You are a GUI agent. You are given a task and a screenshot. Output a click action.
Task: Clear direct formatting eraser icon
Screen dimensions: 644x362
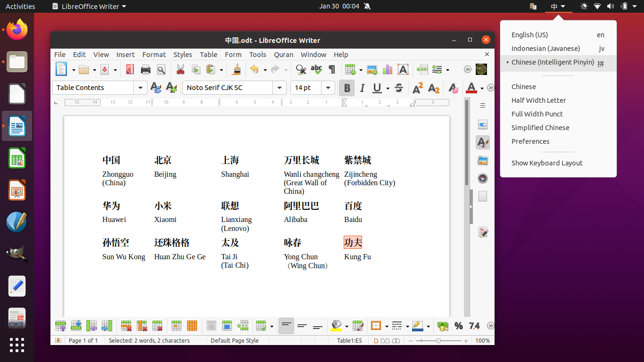[x=453, y=88]
